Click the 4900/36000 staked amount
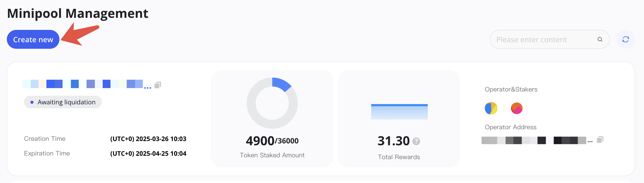This screenshot has width=644, height=183. tap(272, 141)
